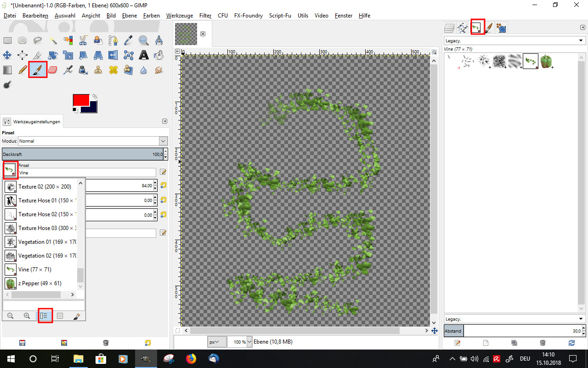Select the Heal tool bandage icon
Viewport: 588px width, 368px height.
click(113, 70)
